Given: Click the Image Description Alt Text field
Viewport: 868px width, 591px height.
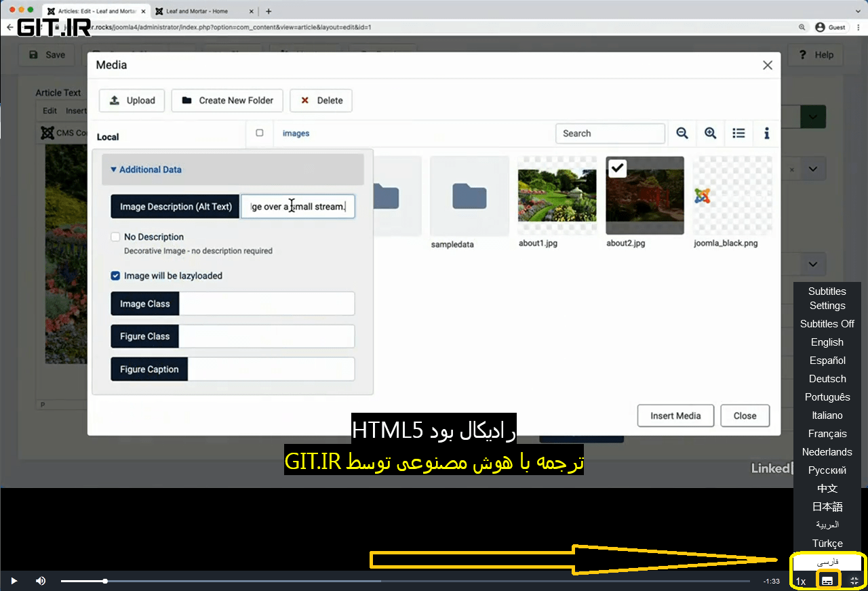Looking at the screenshot, I should [x=298, y=206].
